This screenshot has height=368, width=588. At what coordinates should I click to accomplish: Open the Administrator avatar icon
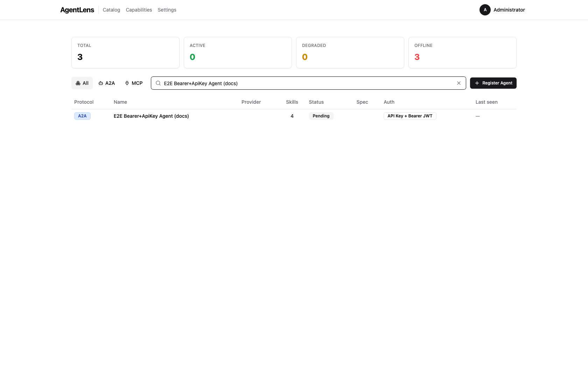(x=485, y=10)
